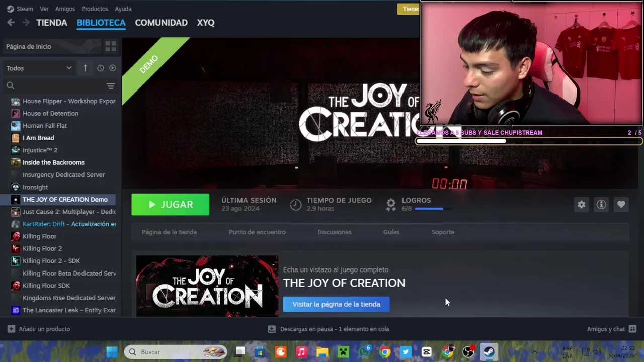
Task: Open Windows Start menu
Action: (x=112, y=352)
